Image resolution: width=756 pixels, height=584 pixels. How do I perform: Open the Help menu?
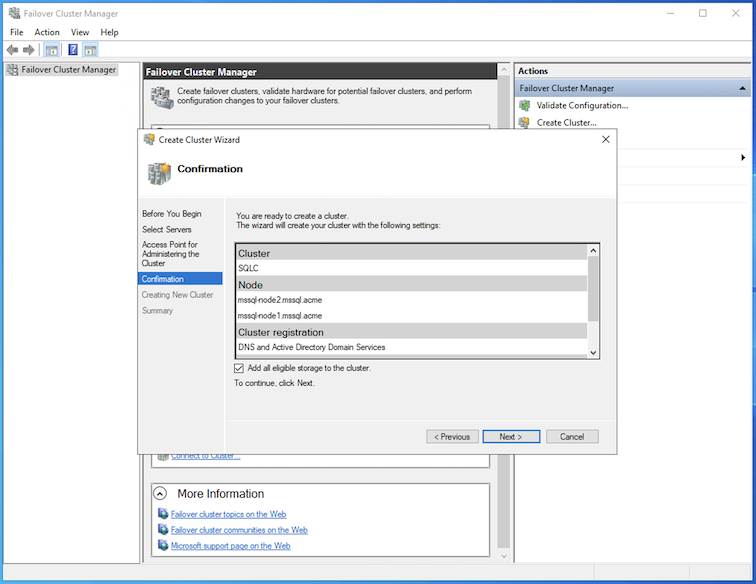(109, 32)
